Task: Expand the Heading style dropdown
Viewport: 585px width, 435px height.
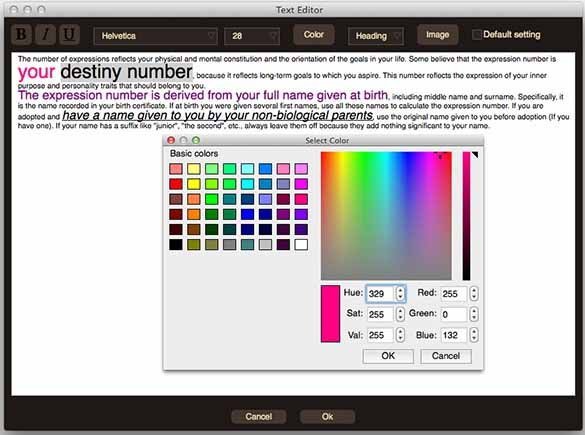Action: coord(376,36)
